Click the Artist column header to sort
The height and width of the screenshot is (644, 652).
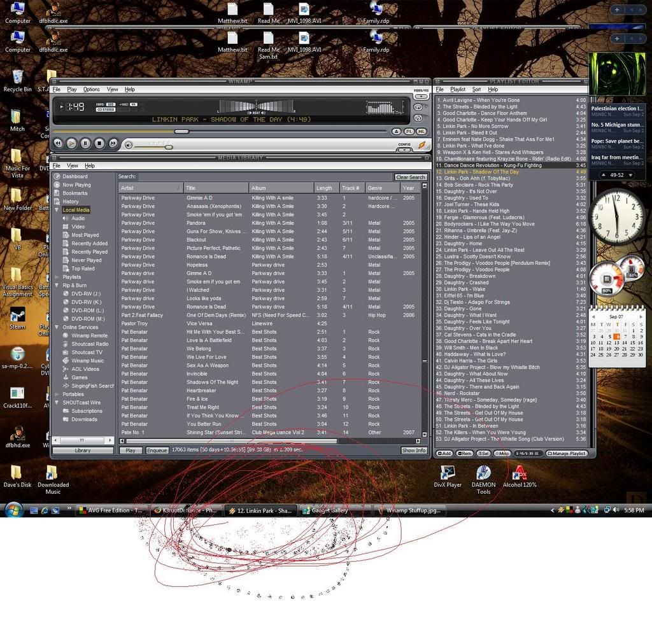coord(150,188)
